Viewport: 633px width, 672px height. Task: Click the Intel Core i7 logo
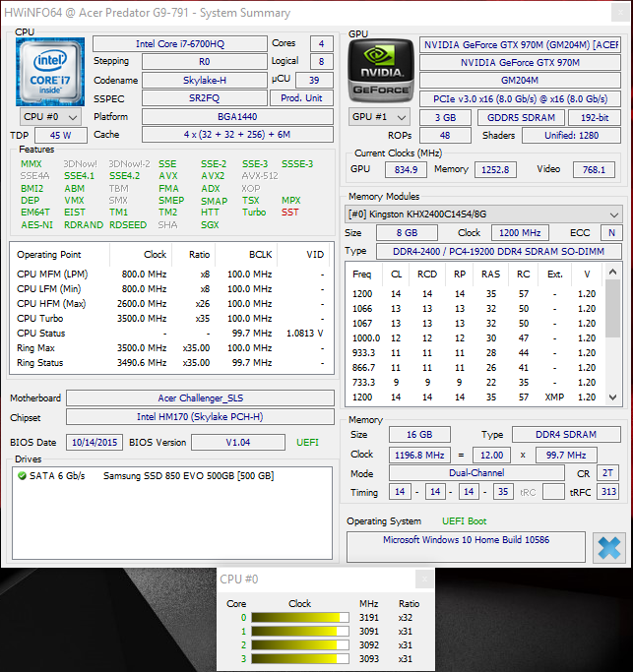(50, 72)
